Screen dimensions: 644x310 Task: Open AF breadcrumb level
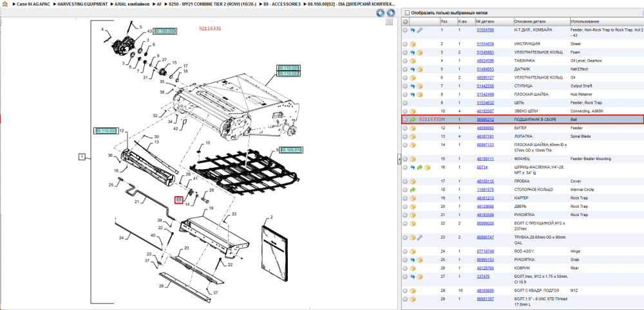pyautogui.click(x=159, y=4)
